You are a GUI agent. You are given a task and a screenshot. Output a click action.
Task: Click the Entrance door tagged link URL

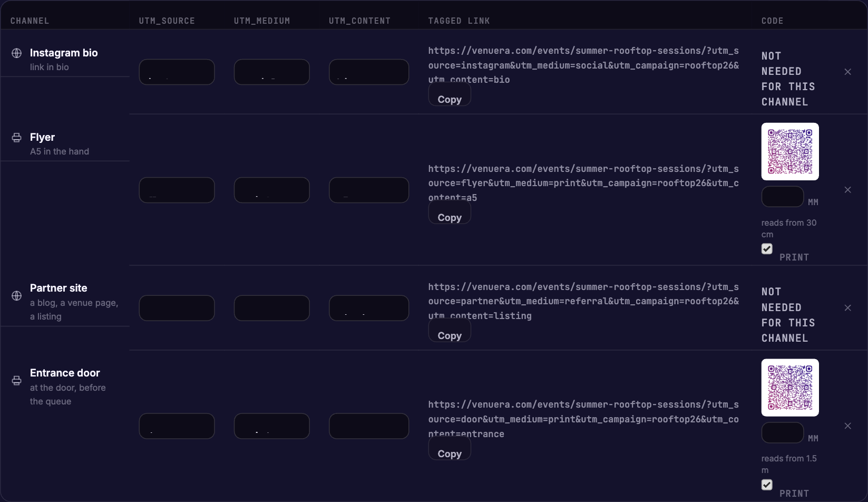[583, 419]
